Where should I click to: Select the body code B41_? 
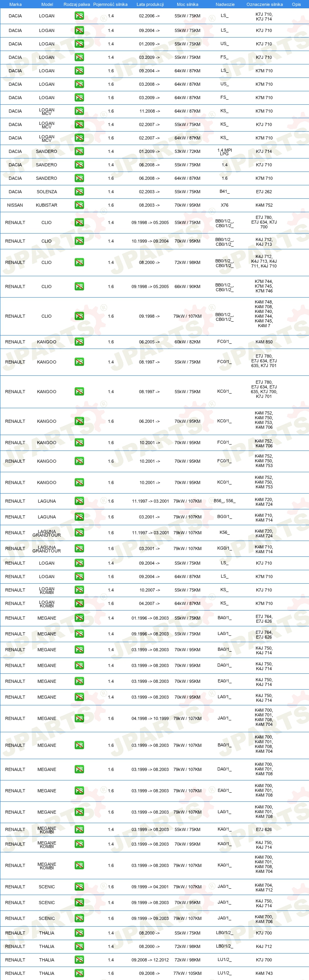(x=224, y=191)
